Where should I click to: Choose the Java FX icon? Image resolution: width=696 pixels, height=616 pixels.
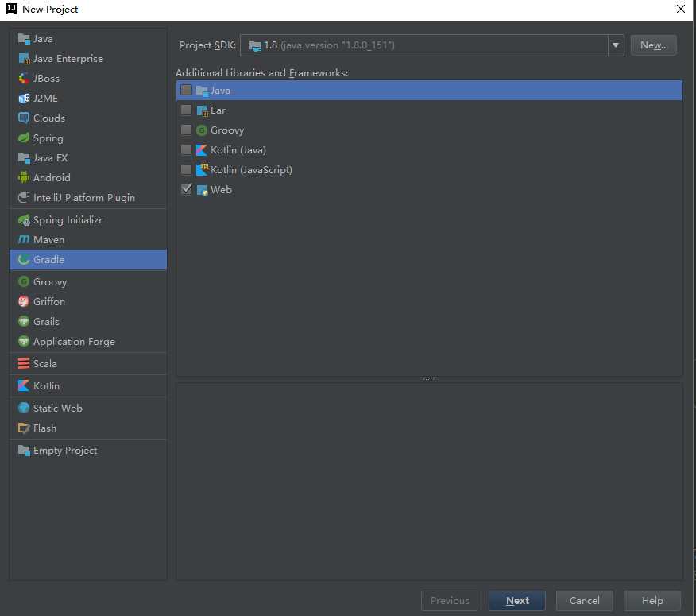(24, 158)
